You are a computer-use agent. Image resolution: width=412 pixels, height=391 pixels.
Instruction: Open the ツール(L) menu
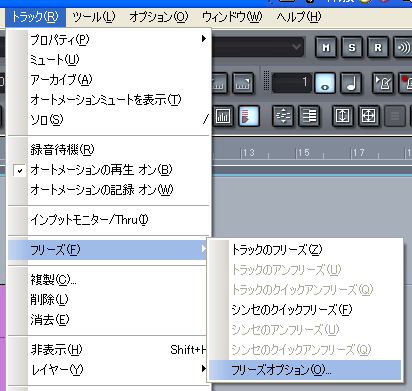pyautogui.click(x=94, y=17)
